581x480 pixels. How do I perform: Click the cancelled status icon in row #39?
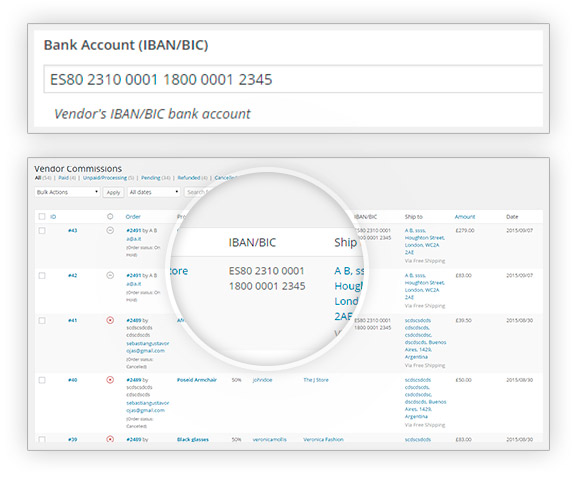pos(110,439)
